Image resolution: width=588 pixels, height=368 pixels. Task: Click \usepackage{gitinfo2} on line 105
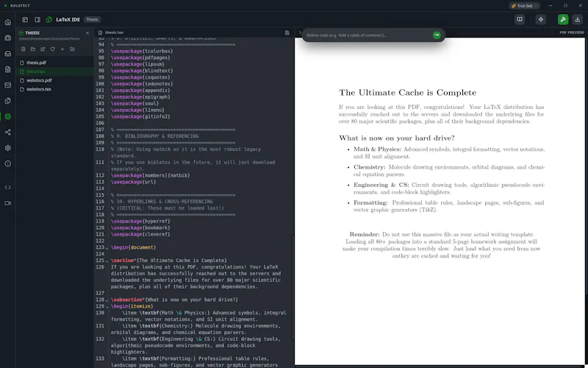click(140, 116)
